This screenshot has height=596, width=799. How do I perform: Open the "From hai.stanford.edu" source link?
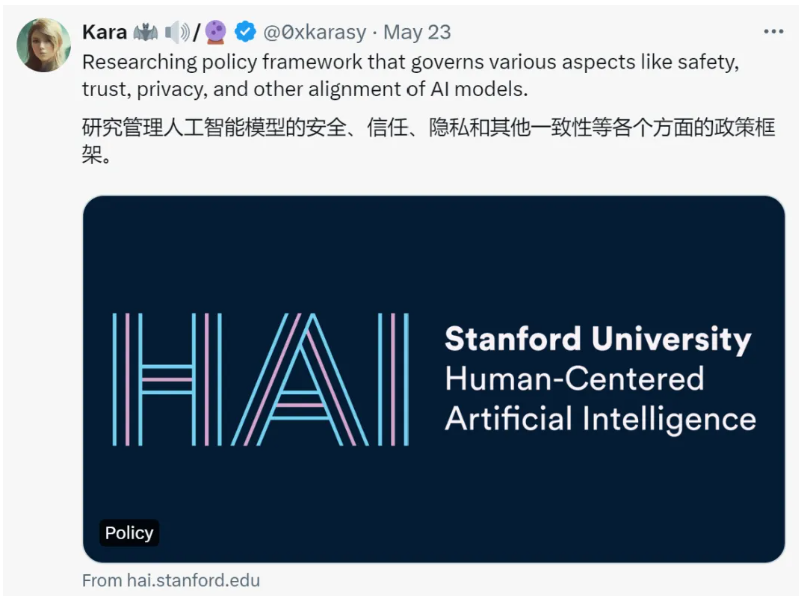pos(171,580)
